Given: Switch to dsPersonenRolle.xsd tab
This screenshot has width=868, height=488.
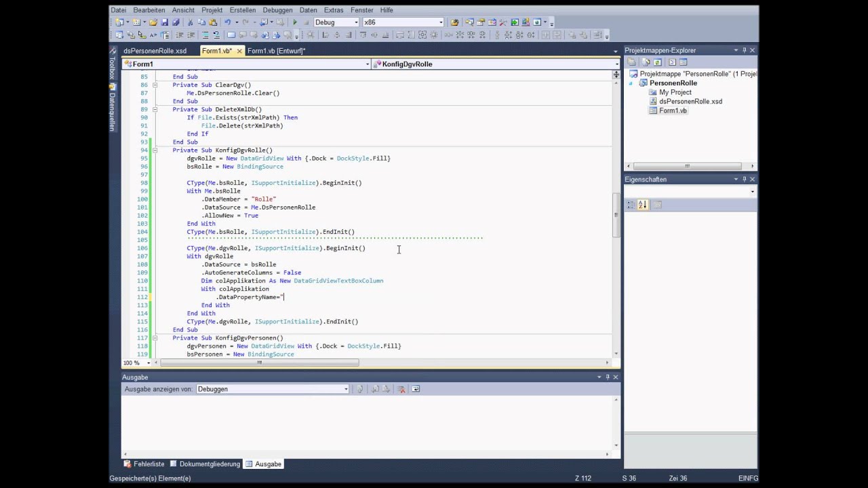Looking at the screenshot, I should (155, 51).
